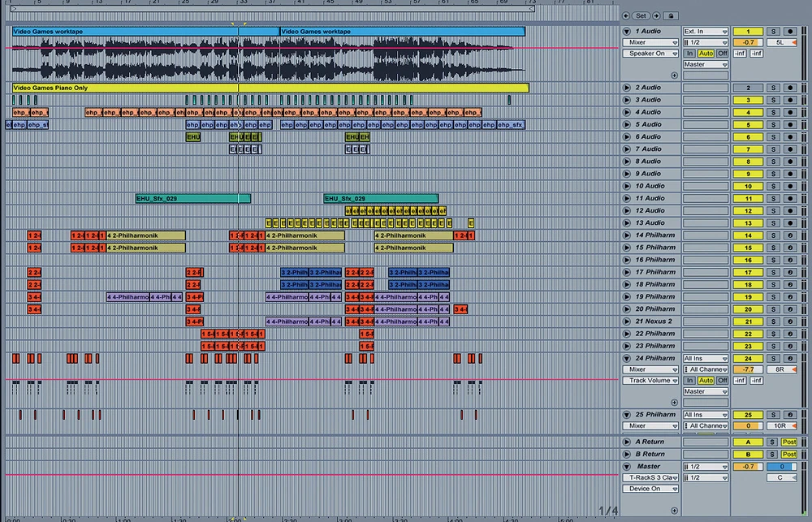Click the B Return track name

650,454
